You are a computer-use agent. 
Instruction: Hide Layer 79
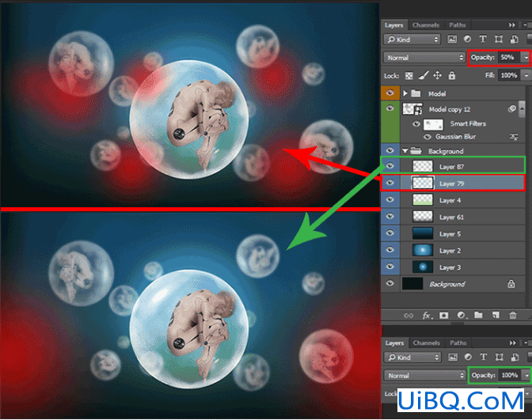(390, 183)
